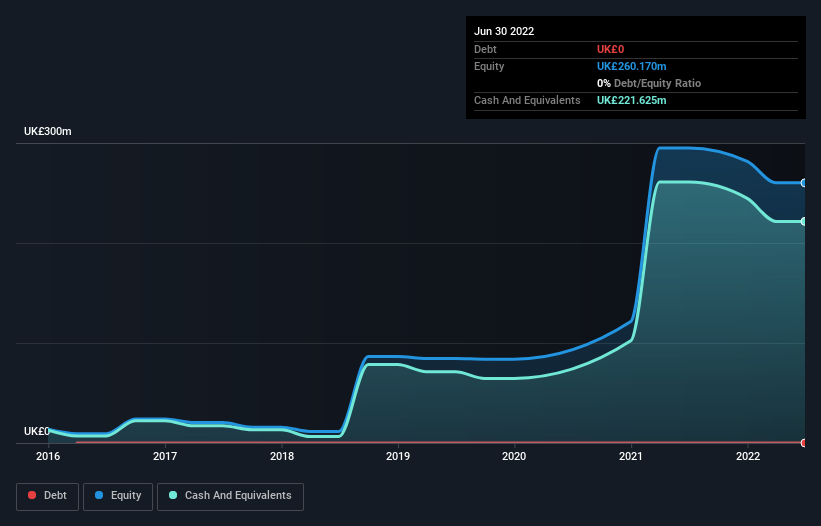Viewport: 821px width, 526px height.
Task: Select the 2020 x-axis label
Action: [x=514, y=456]
